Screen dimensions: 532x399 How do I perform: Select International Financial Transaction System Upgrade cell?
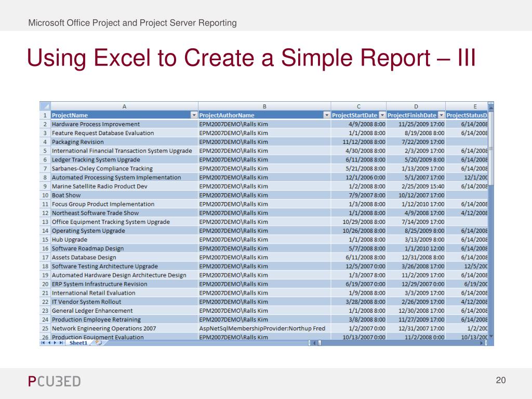(x=124, y=151)
